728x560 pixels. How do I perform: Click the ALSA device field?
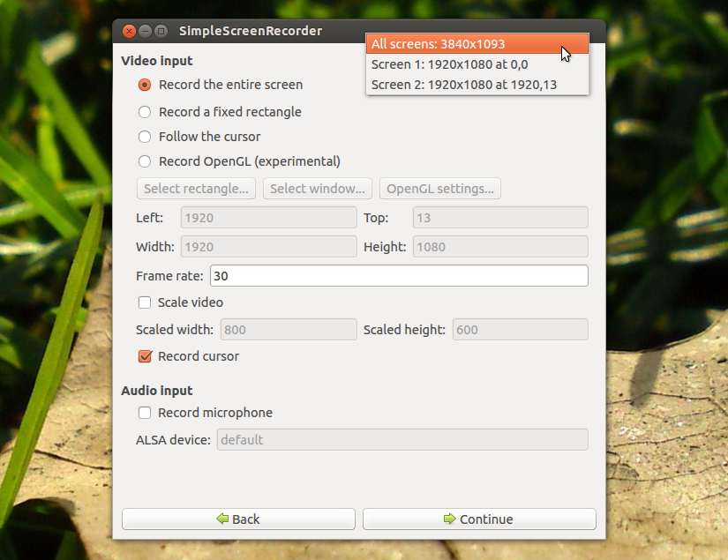click(402, 439)
